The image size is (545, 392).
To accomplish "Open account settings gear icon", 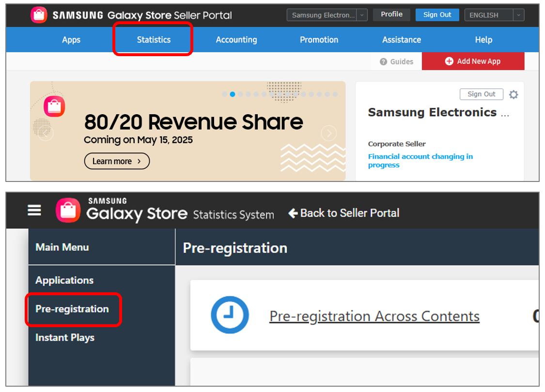I will [514, 94].
